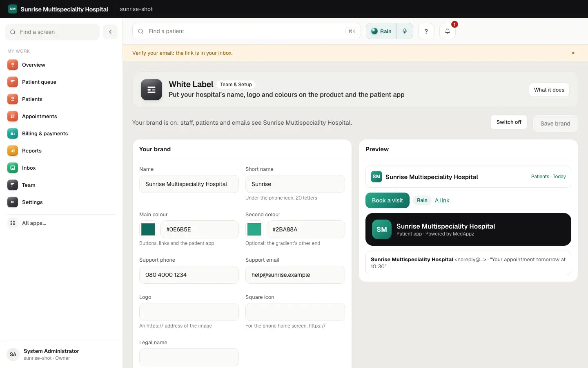Click Save brand button
The height and width of the screenshot is (368, 588).
(x=555, y=123)
